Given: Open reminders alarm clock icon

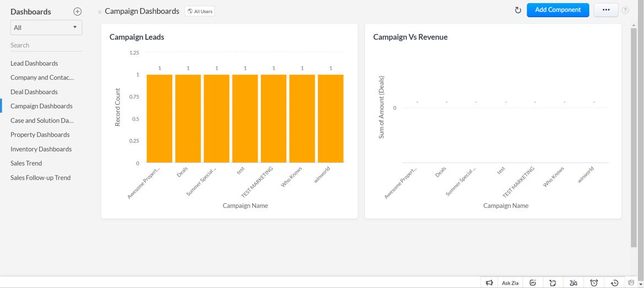Looking at the screenshot, I should pyautogui.click(x=594, y=282).
